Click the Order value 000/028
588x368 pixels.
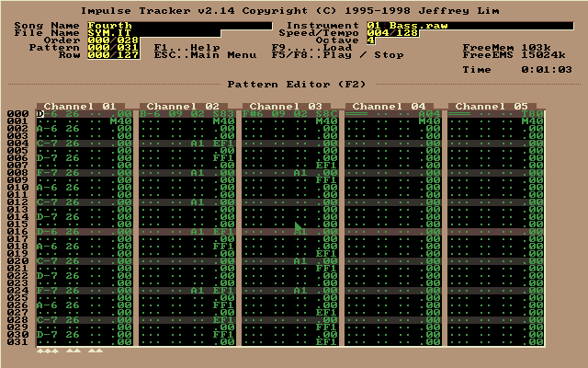point(113,40)
